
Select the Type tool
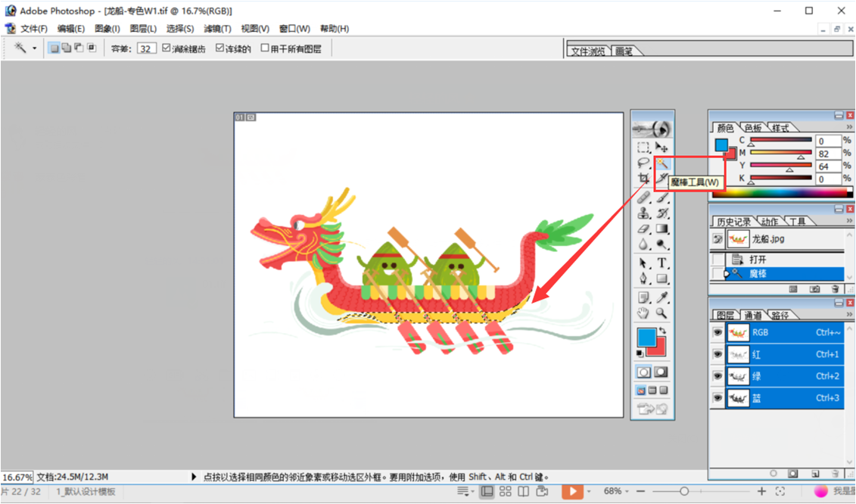tap(661, 263)
